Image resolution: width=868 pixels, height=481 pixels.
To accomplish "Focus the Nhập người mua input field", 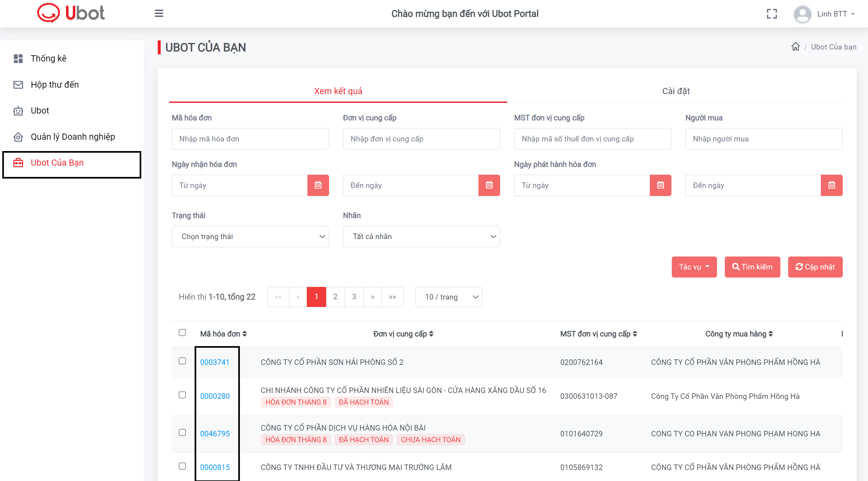I will point(764,138).
